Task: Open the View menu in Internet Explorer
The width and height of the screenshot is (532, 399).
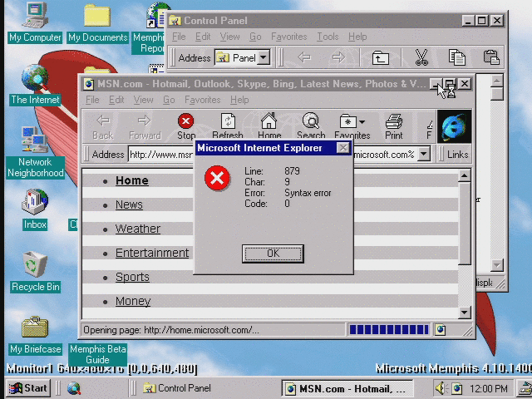Action: click(143, 100)
